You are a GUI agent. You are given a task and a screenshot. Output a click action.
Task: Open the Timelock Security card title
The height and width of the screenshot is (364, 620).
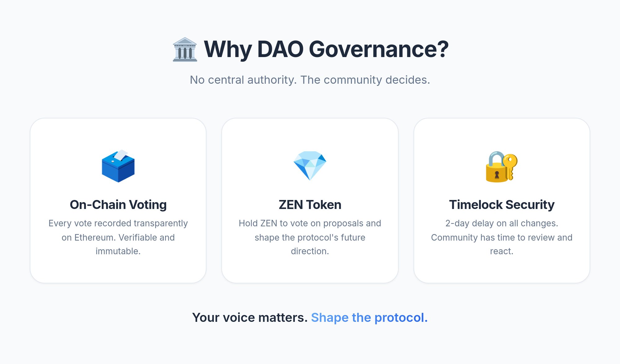[x=502, y=205]
